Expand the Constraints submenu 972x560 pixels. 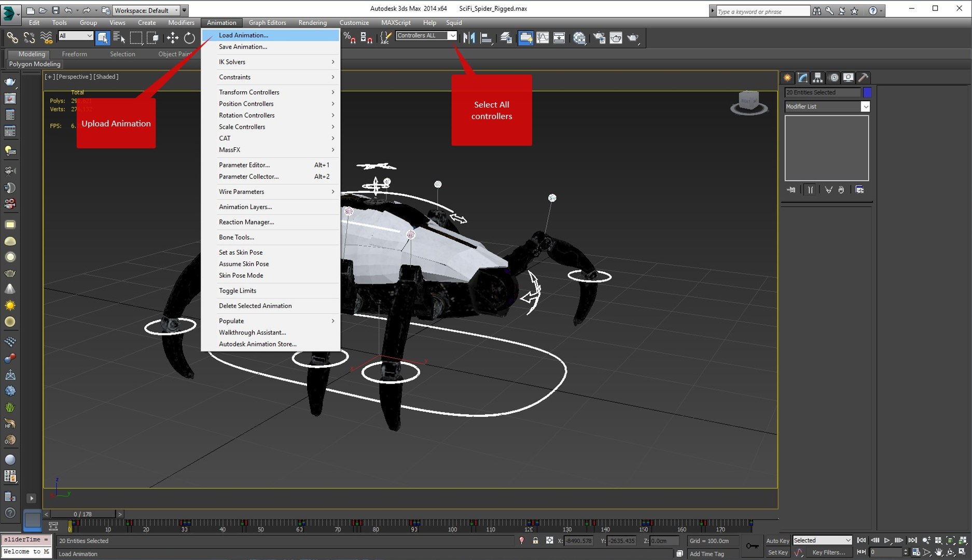270,77
